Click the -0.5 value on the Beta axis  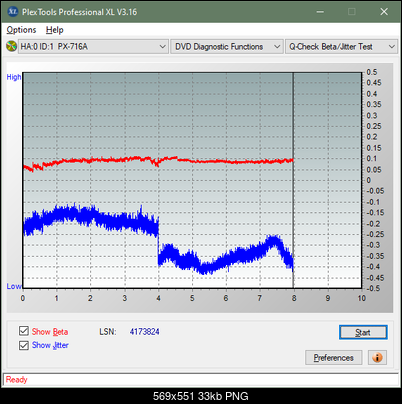pyautogui.click(x=373, y=288)
